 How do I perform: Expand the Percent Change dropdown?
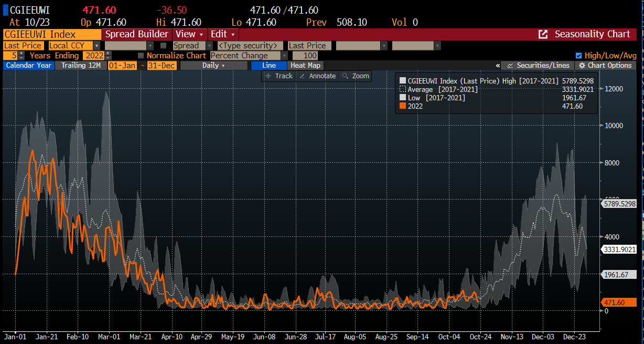[x=284, y=56]
